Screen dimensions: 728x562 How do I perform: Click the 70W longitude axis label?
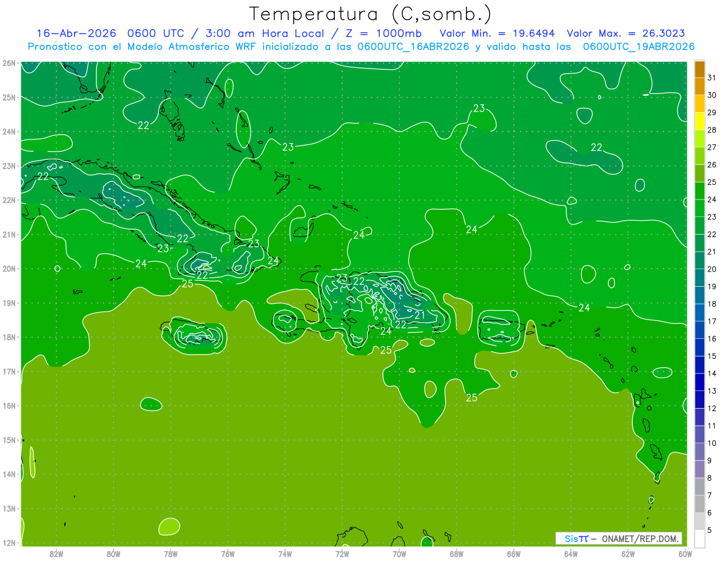coord(399,553)
